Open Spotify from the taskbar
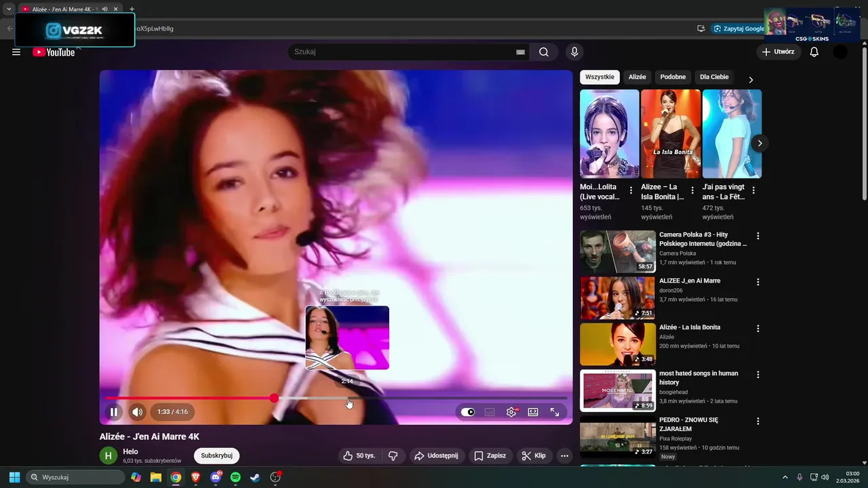The height and width of the screenshot is (488, 868). [x=235, y=477]
